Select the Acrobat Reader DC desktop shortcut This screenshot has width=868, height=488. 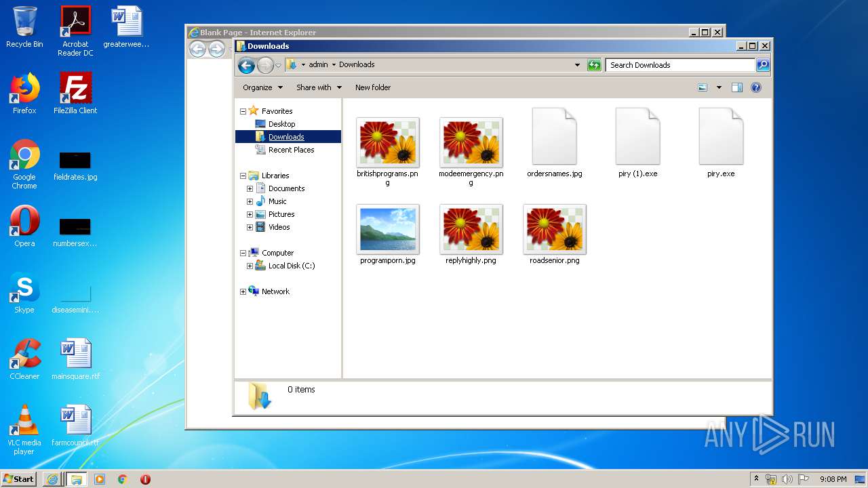[x=75, y=31]
